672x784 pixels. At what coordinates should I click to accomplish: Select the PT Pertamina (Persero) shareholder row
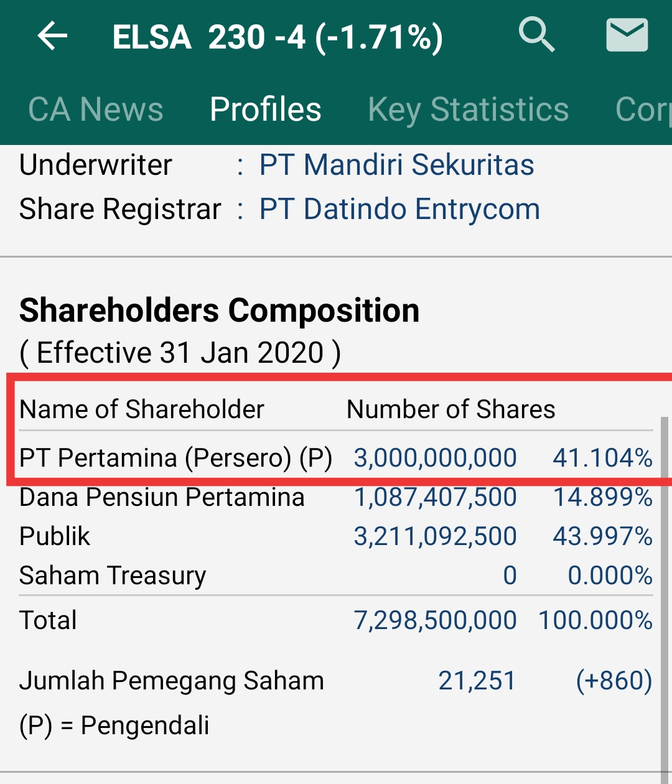[x=175, y=458]
